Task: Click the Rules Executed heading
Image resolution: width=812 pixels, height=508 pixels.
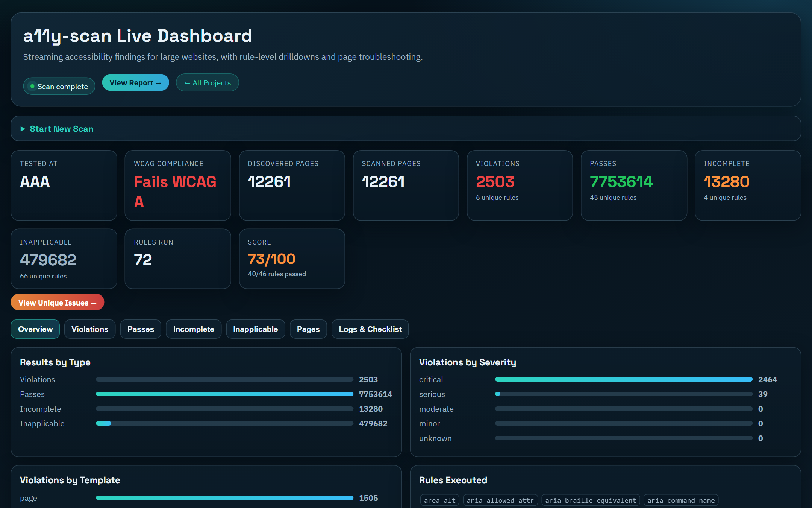Action: pyautogui.click(x=453, y=480)
